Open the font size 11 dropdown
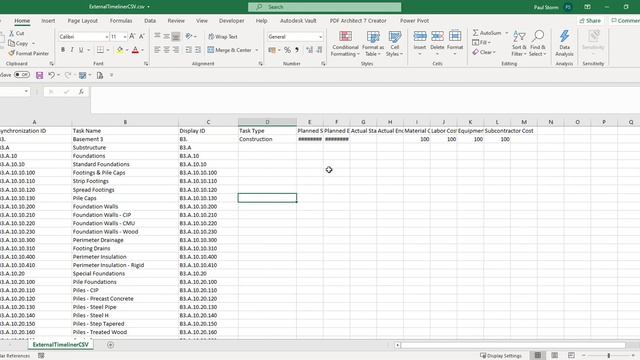Viewport: 640px width, 360px height. (124, 37)
